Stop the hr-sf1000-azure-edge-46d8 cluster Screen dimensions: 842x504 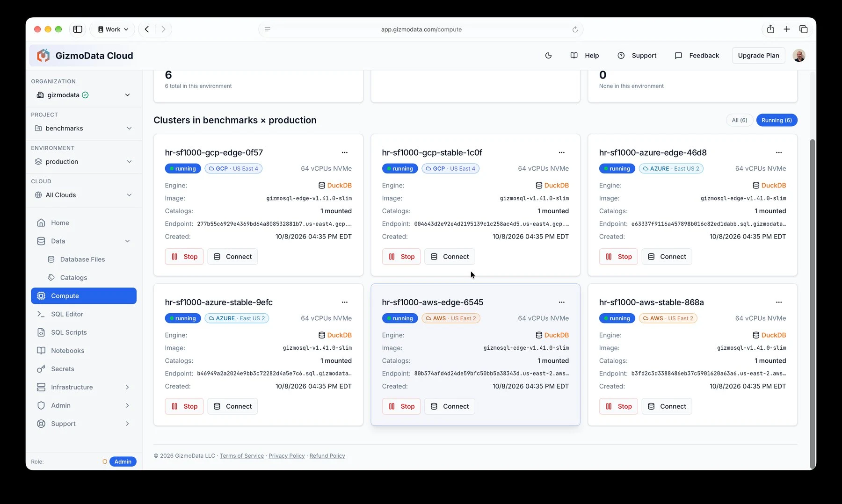coord(618,257)
